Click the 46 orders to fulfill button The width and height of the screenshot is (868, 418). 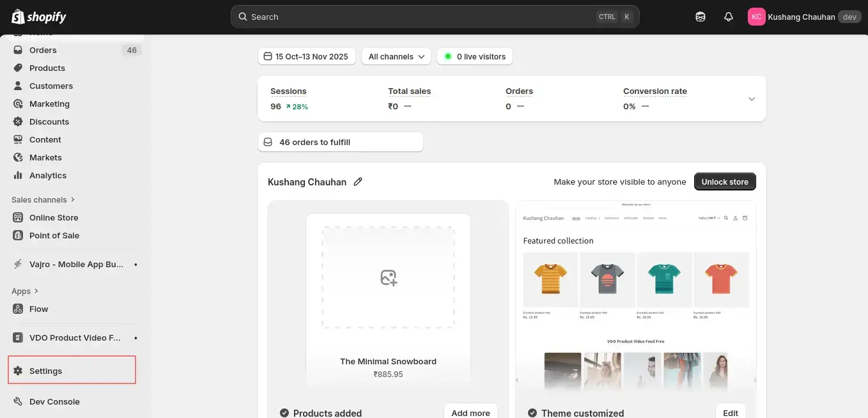(x=340, y=142)
